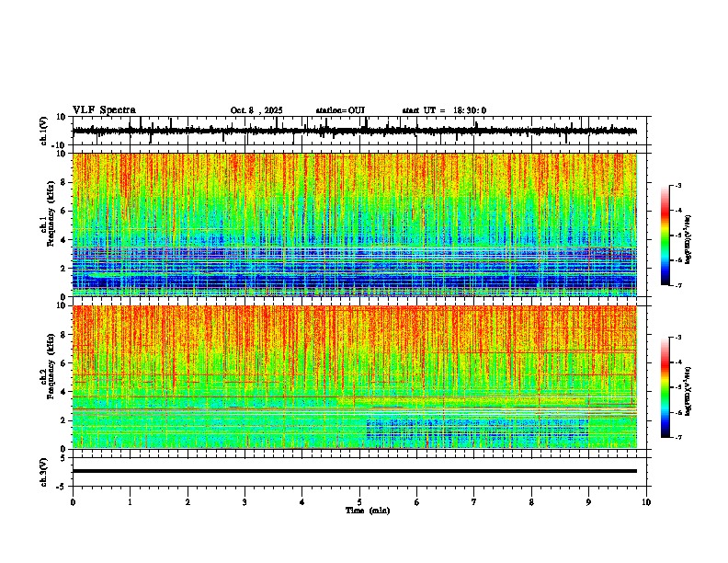Screen dimensions: 728x563
Task: Click the "ch.3(V)" axis label
Action: [x=44, y=472]
